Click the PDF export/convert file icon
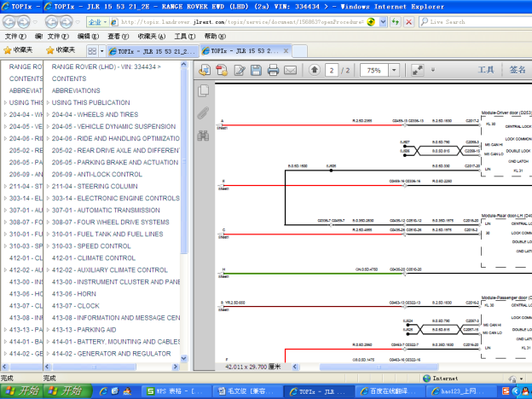 pos(205,70)
